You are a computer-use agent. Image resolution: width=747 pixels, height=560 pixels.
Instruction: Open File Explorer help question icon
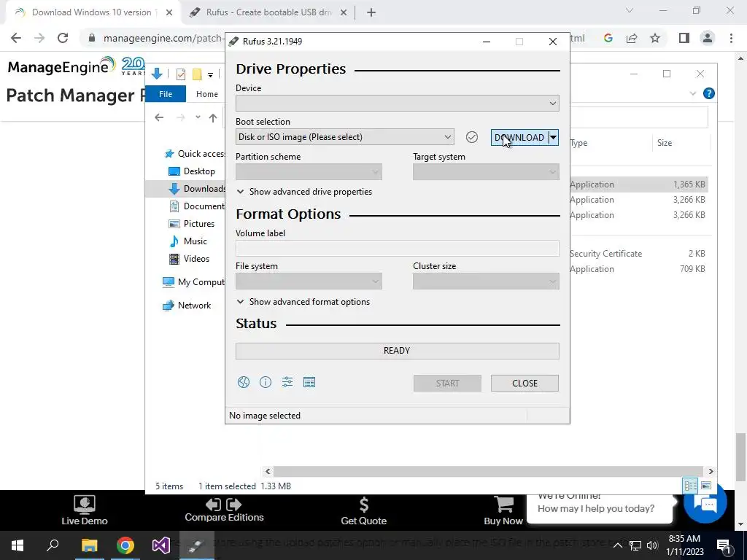(709, 94)
